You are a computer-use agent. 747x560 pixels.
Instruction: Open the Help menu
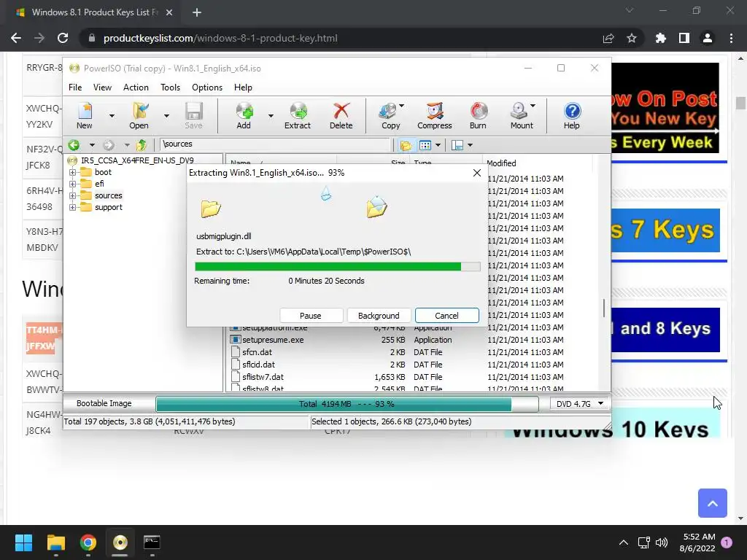(243, 87)
